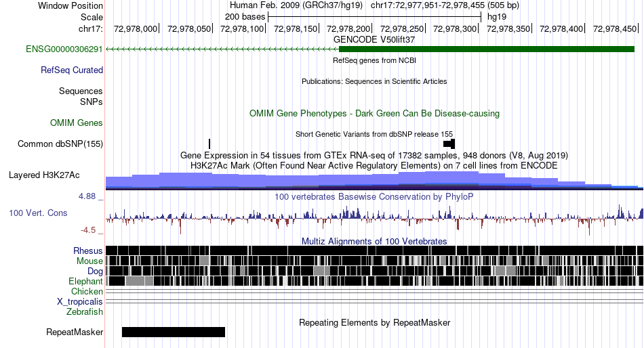The height and width of the screenshot is (348, 644).
Task: Click 'Repeating Elements by RepeatMasker' title
Action: click(x=374, y=322)
